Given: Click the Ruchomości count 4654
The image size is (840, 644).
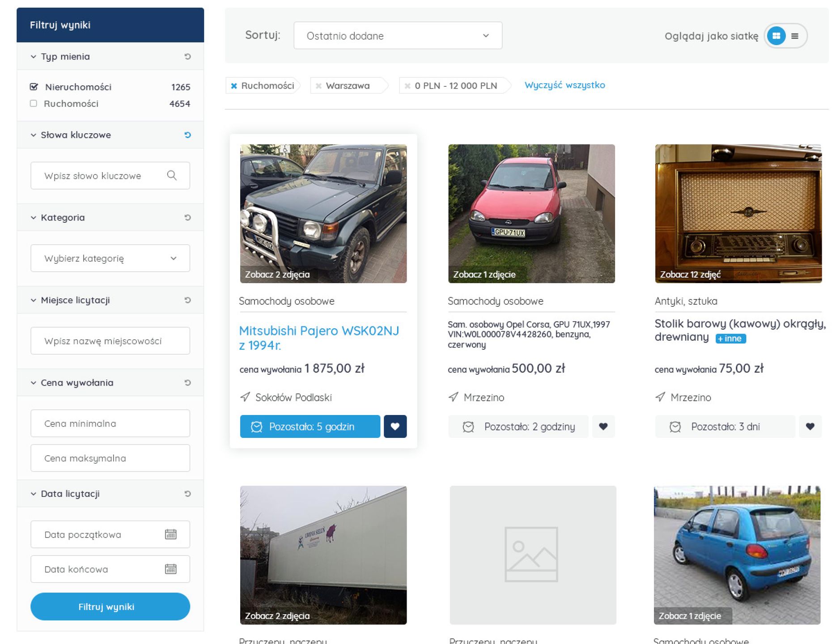Looking at the screenshot, I should point(180,104).
